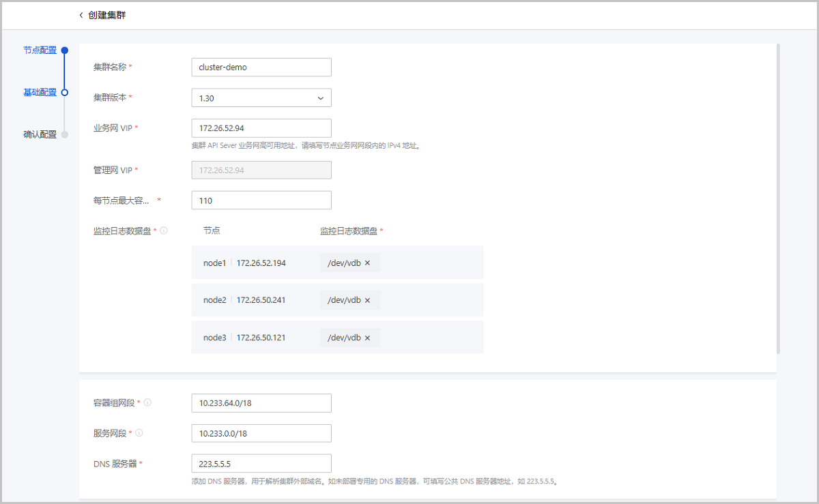Click info icon next to 监控日志数据盘
This screenshot has height=504, width=819.
164,231
